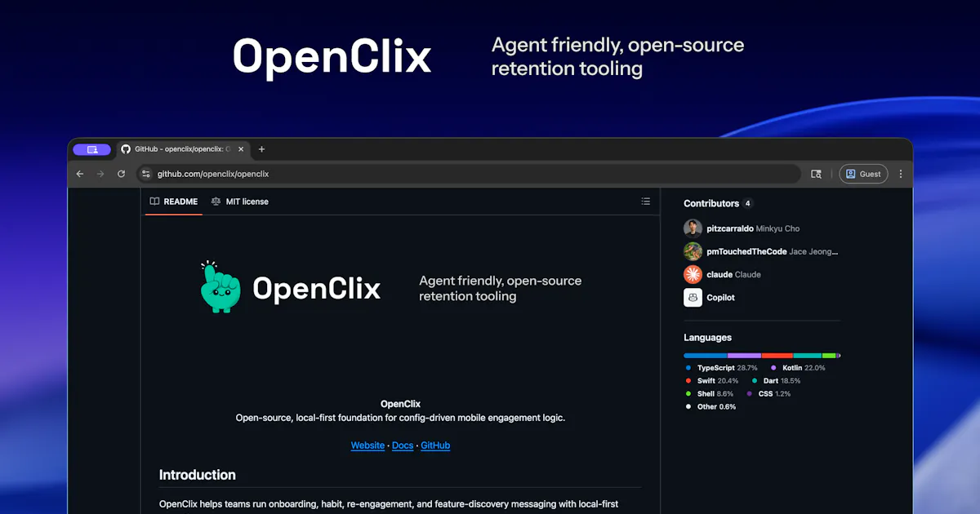Screen dimensions: 980x514
Task: Open pmTouchedTheCode's avatar
Action: click(693, 251)
